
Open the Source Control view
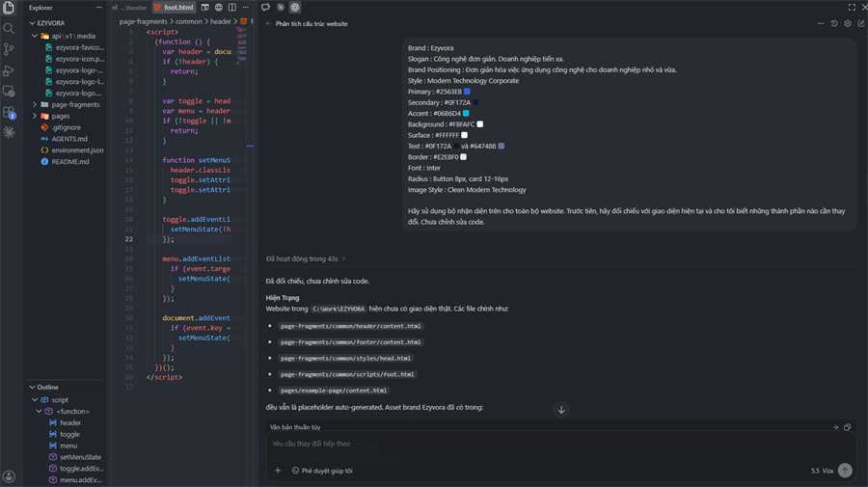(9, 49)
